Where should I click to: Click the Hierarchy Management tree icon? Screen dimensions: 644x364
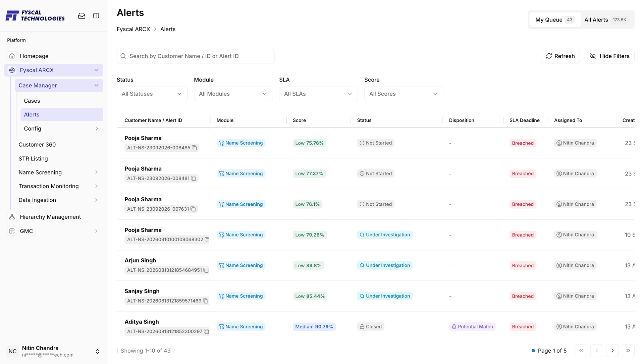pos(12,217)
